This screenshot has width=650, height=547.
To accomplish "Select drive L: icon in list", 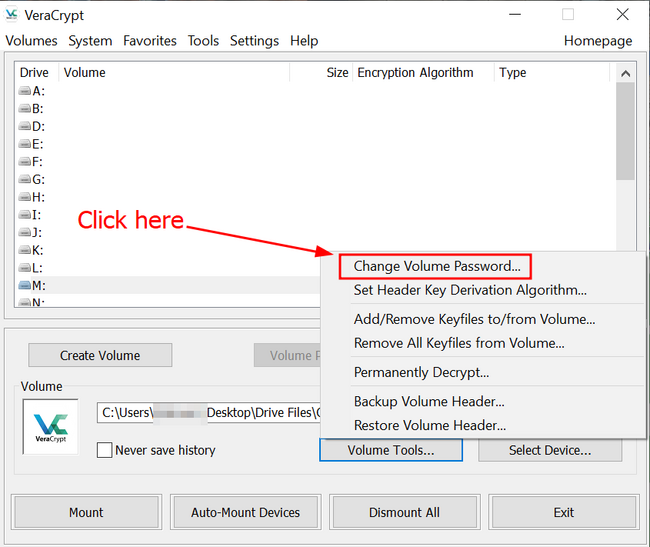I will coord(25,268).
